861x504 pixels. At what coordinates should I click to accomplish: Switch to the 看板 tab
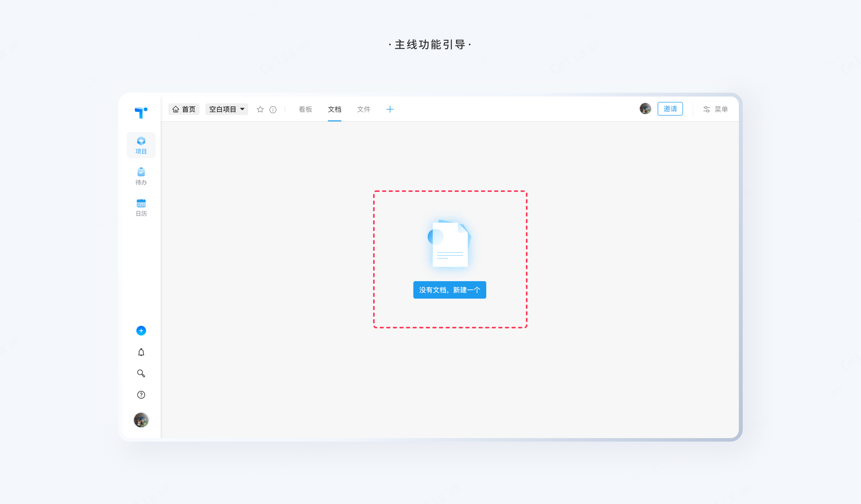click(305, 109)
